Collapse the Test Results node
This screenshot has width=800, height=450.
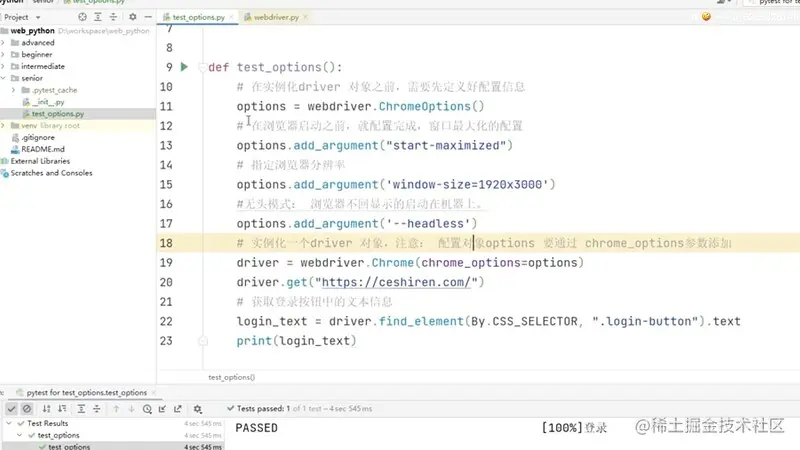coord(9,423)
